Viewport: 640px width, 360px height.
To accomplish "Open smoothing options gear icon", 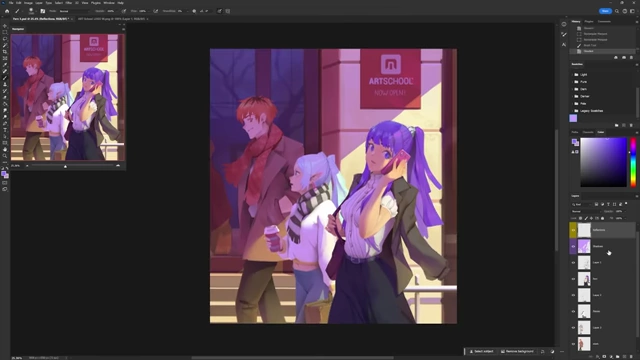I will tap(194, 11).
